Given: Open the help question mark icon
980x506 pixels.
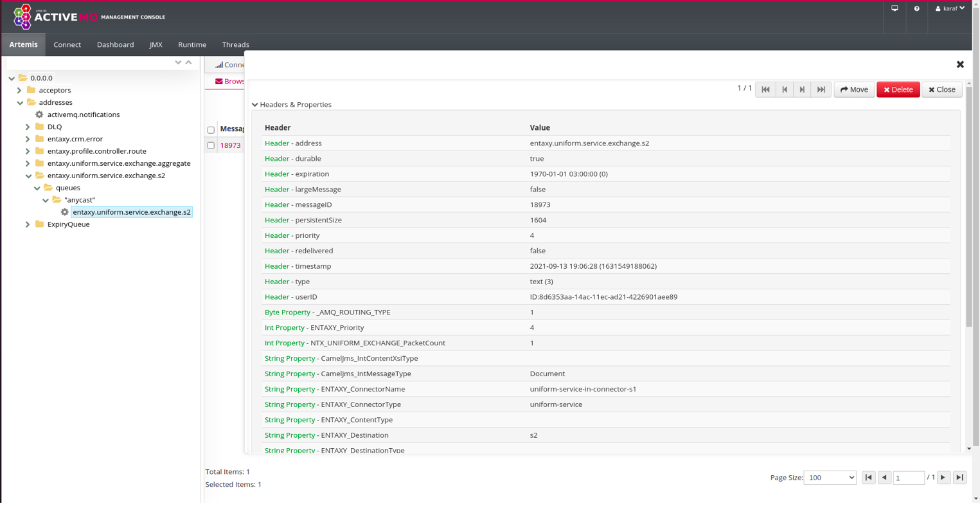Looking at the screenshot, I should point(916,9).
